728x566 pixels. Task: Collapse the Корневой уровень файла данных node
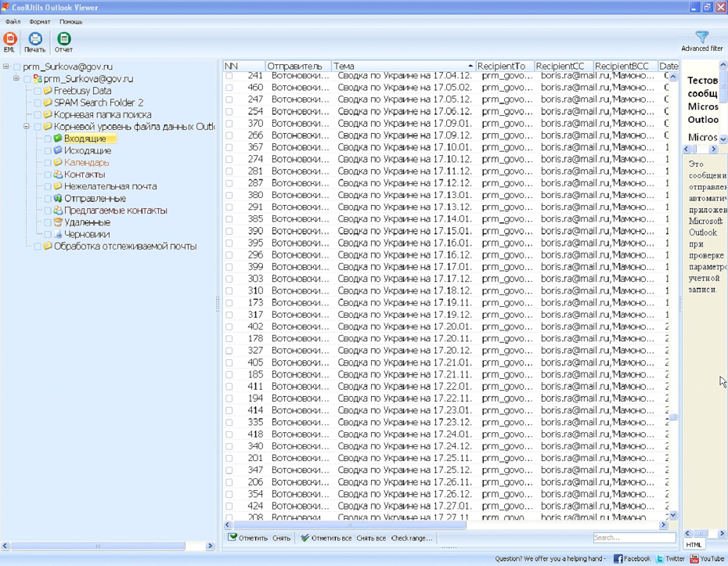[x=27, y=127]
